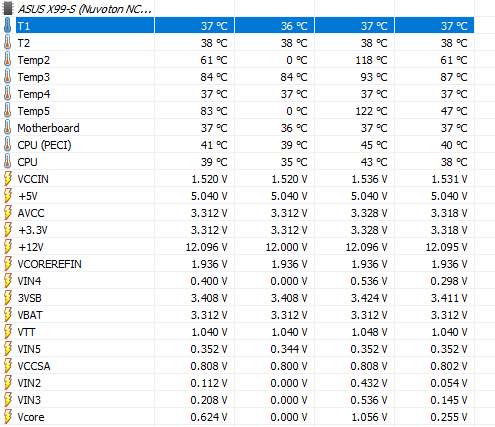Click the lightning bolt icon beside VIN3
Viewport: 495px width, 427px height.
pyautogui.click(x=8, y=400)
